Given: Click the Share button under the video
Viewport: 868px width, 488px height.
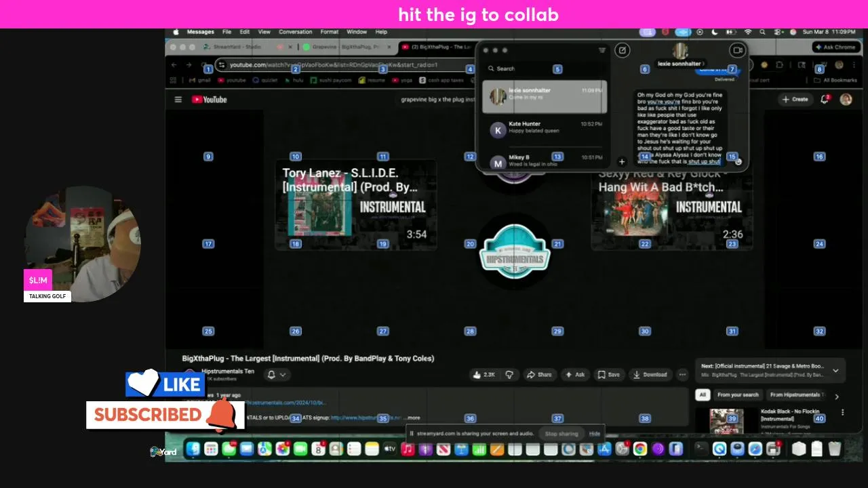Looking at the screenshot, I should (540, 375).
